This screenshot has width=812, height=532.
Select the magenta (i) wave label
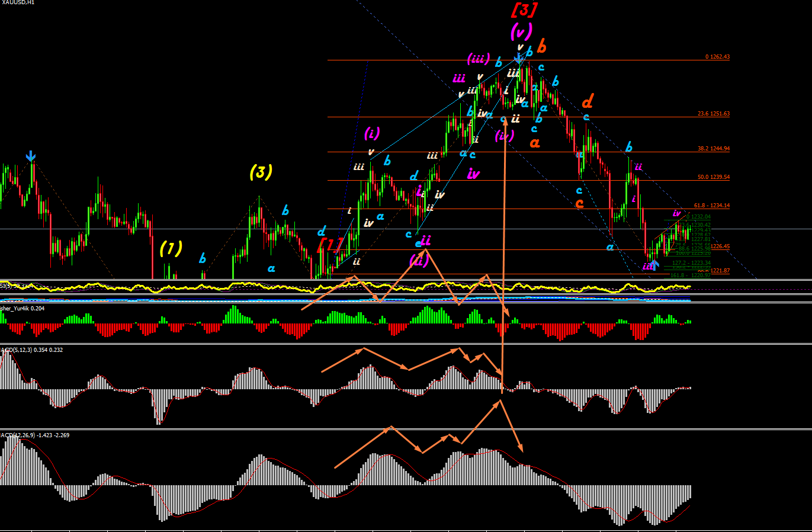point(372,133)
